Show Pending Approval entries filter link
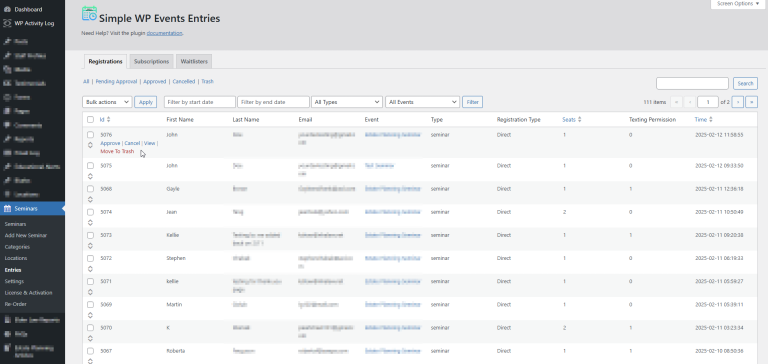 click(x=116, y=81)
